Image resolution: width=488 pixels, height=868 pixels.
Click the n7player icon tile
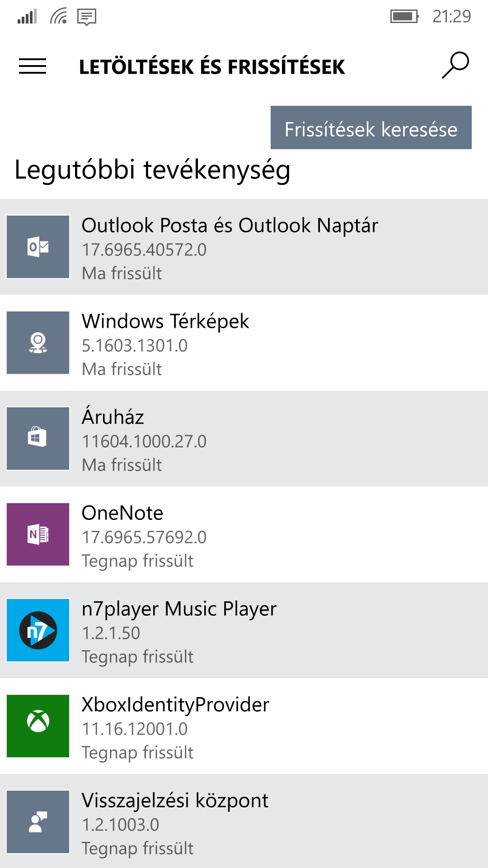tap(38, 630)
